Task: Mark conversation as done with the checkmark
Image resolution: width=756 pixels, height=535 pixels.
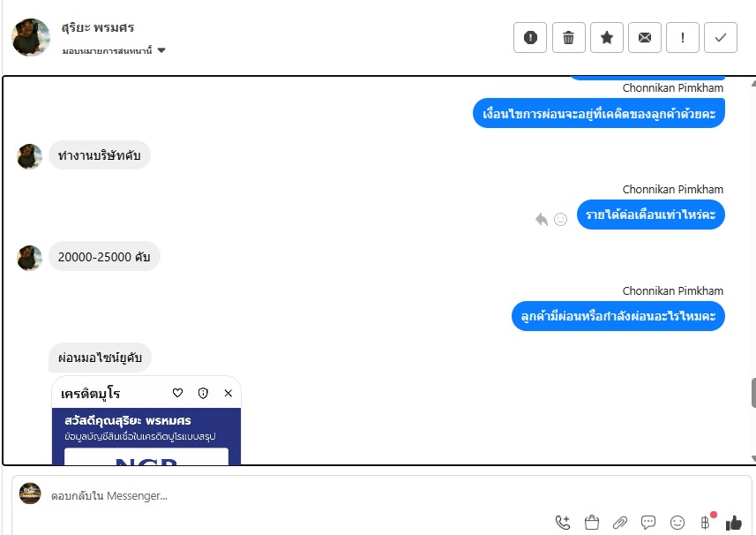Action: point(721,37)
